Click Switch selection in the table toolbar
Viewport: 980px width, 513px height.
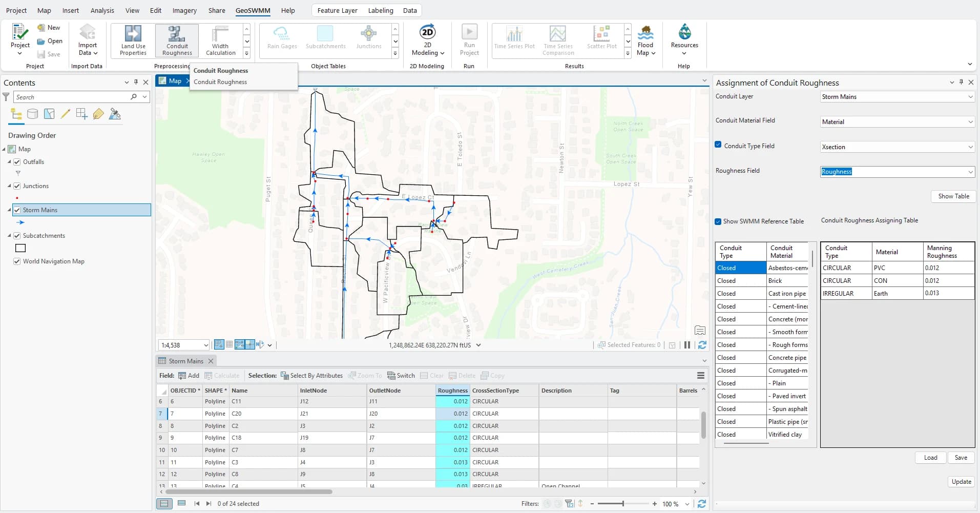[x=401, y=376]
